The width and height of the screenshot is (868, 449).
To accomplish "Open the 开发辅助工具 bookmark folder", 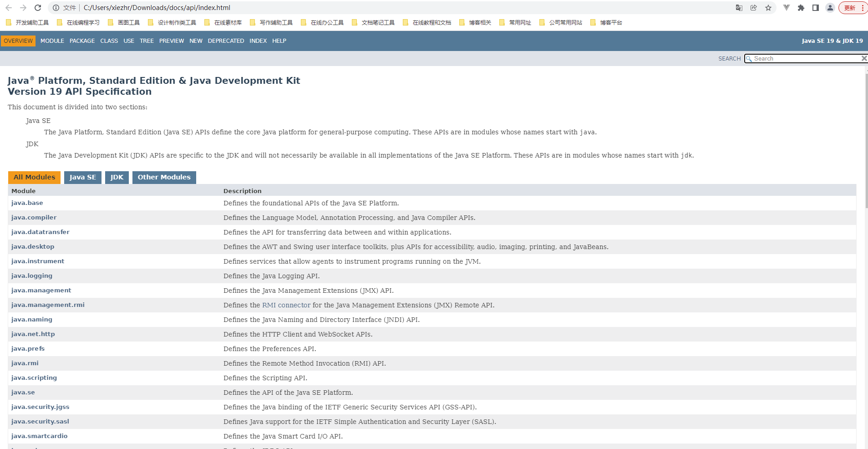I will [27, 22].
